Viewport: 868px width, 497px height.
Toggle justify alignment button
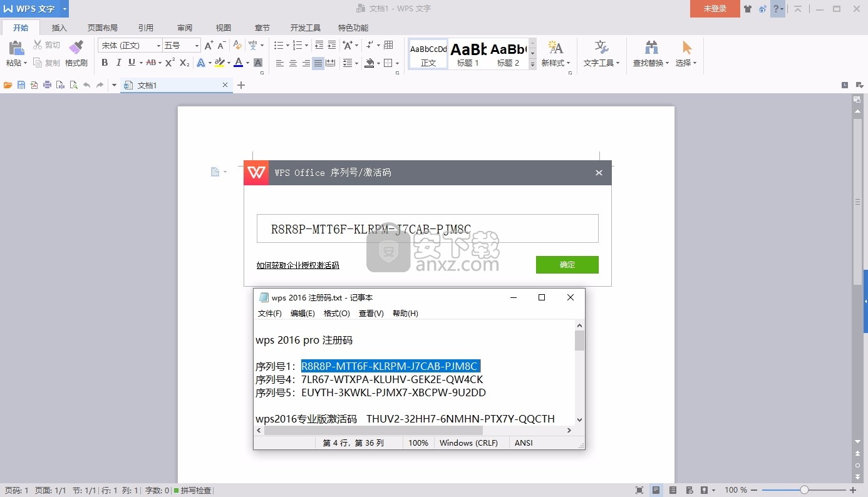(318, 63)
